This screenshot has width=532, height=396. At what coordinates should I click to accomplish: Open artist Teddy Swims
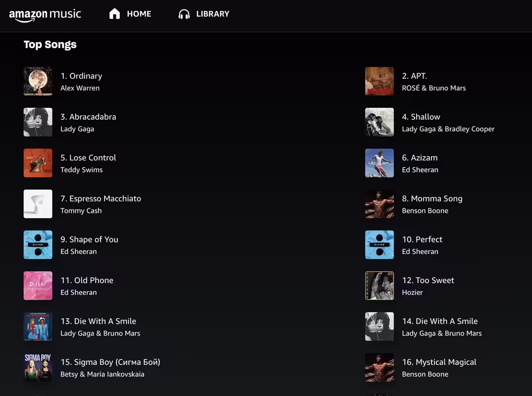(81, 170)
